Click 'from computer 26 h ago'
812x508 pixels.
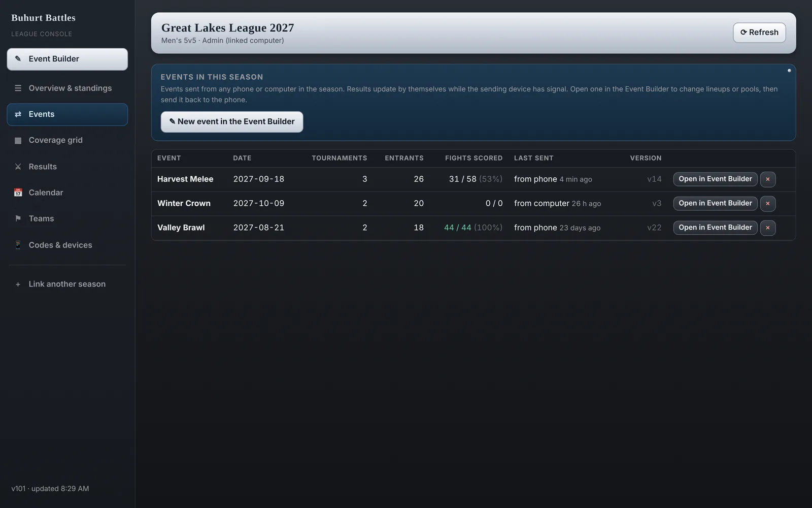click(x=557, y=204)
